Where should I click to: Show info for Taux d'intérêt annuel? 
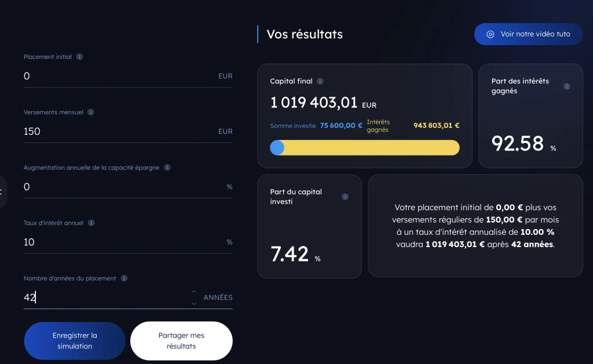tap(91, 223)
